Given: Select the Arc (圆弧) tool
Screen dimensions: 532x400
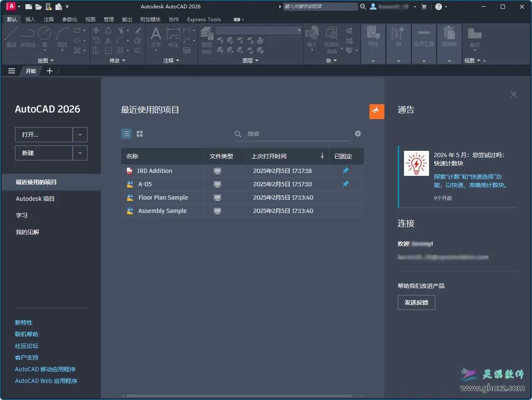Looking at the screenshot, I should pos(62,37).
